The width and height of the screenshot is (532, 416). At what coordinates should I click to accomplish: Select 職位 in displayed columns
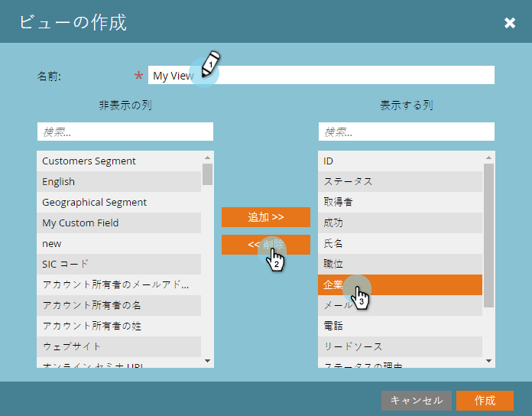[400, 264]
